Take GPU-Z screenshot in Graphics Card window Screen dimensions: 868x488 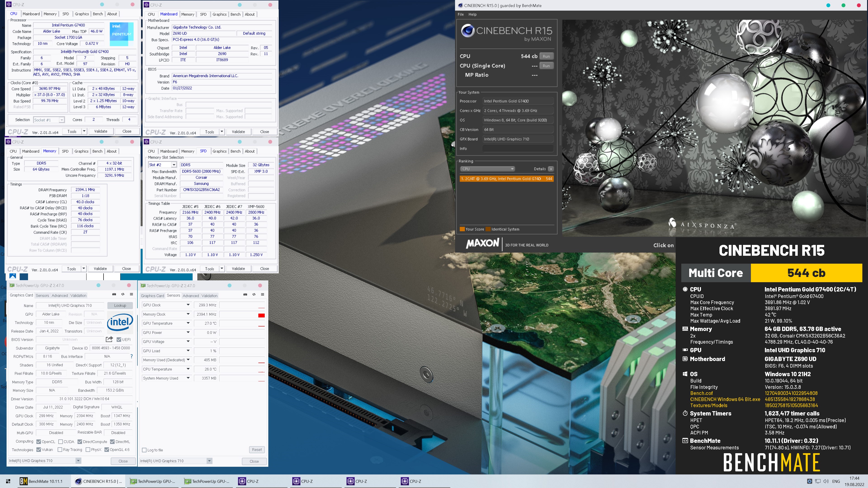(x=114, y=294)
